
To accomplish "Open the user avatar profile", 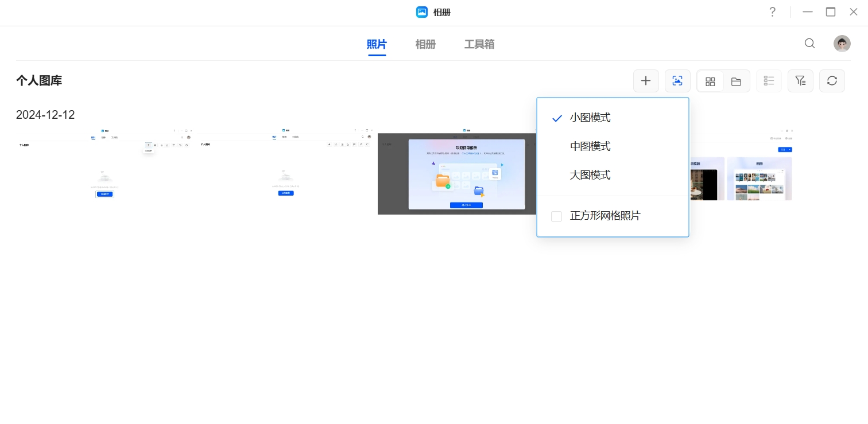I will [842, 44].
